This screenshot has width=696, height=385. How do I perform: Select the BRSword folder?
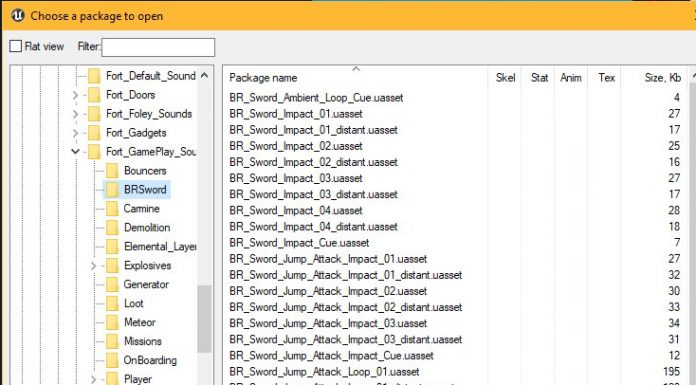145,190
